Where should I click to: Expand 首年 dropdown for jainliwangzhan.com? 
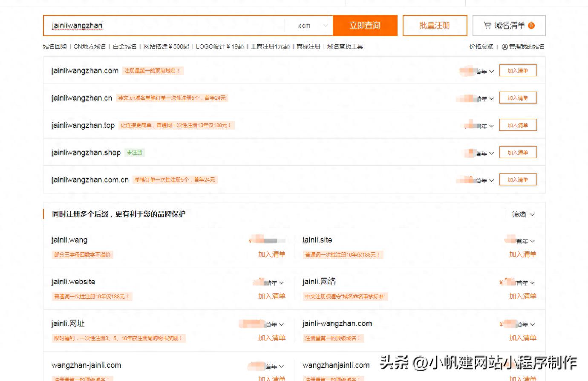click(485, 72)
